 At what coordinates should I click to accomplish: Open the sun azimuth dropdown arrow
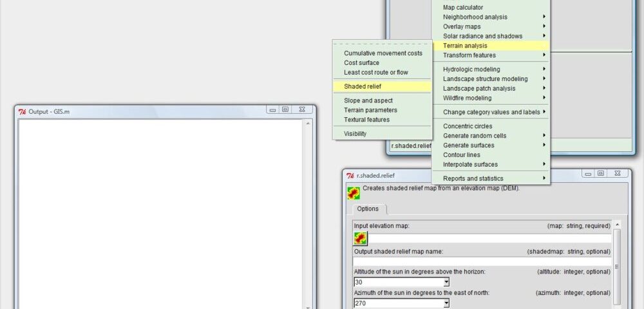tap(446, 303)
